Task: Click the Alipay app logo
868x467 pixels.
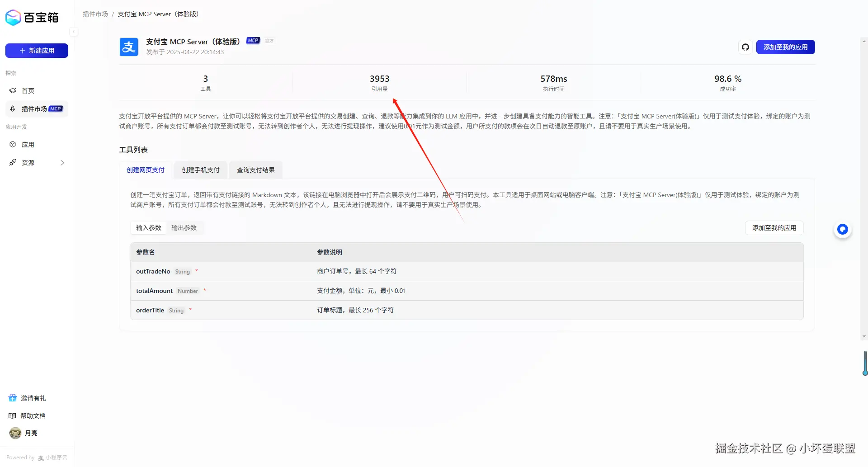Action: pos(129,47)
